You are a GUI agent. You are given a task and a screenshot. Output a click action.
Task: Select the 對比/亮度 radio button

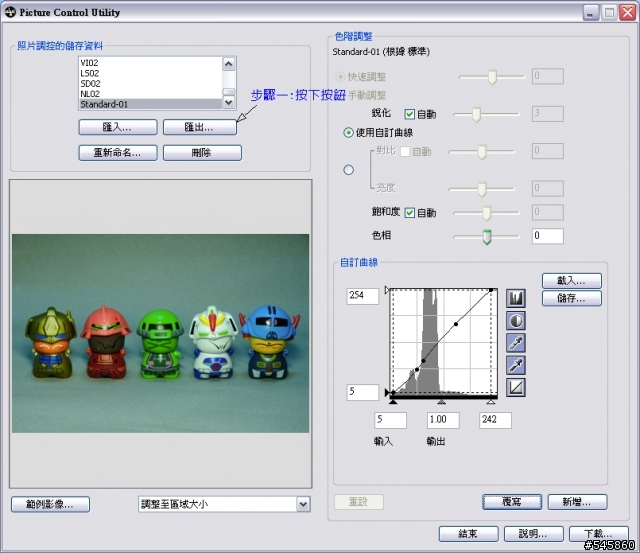coord(348,170)
